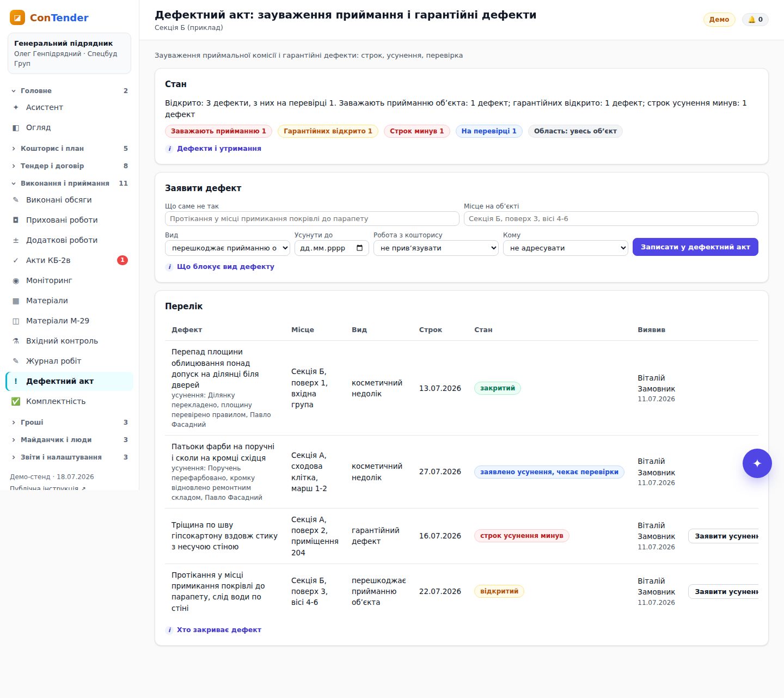This screenshot has height=698, width=784.
Task: Open Матеріали page
Action: point(69,301)
